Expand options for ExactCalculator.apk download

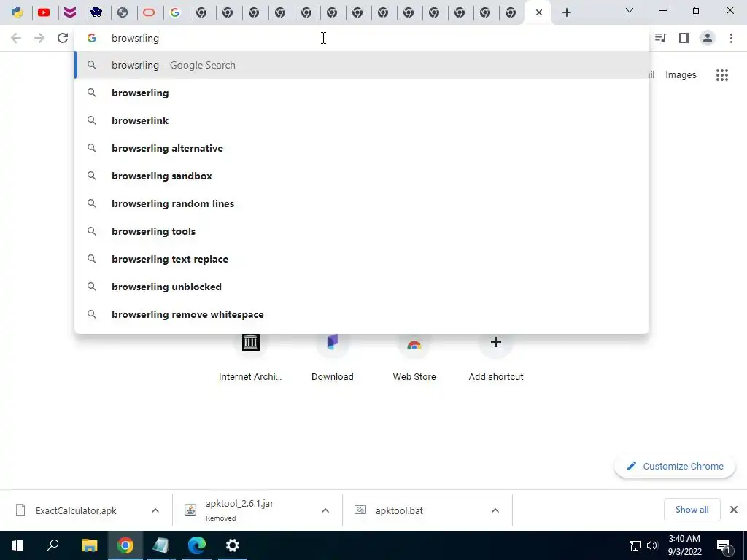point(155,510)
